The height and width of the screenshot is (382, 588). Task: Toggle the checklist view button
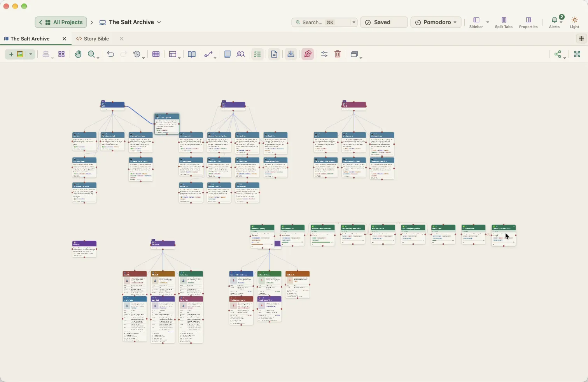(257, 54)
